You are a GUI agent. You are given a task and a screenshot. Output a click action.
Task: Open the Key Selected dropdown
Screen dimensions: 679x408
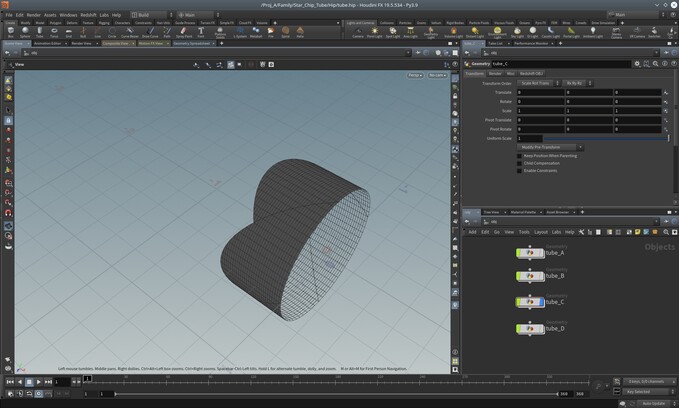[649, 392]
